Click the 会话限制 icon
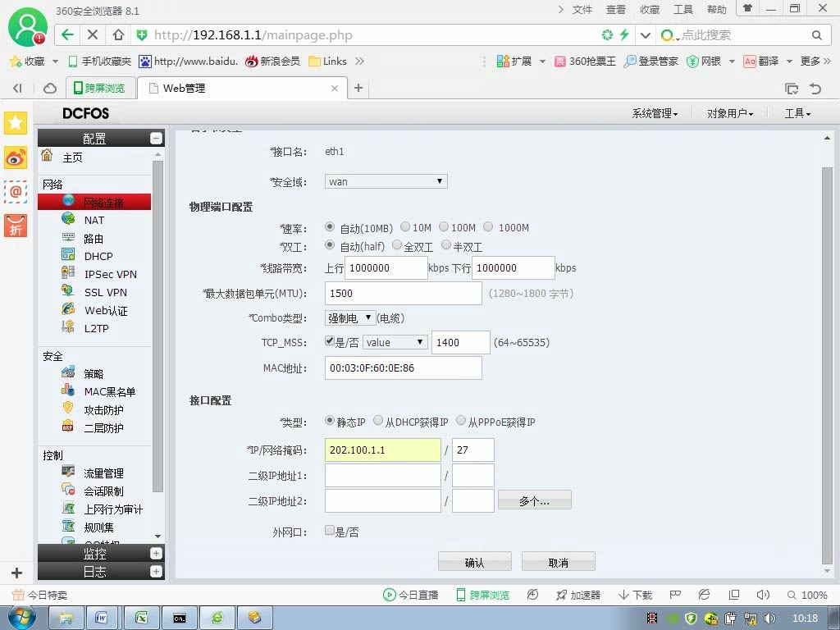This screenshot has height=630, width=840. tap(68, 490)
